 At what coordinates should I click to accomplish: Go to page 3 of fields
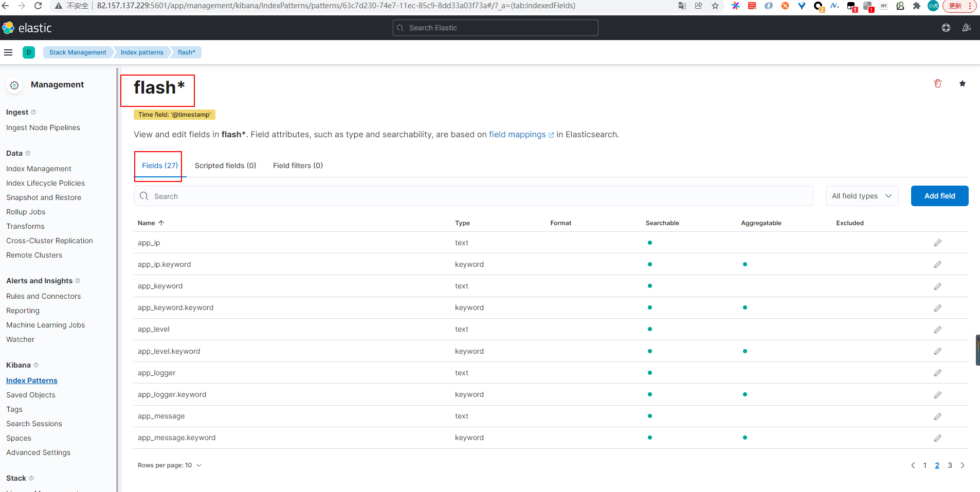tap(950, 465)
